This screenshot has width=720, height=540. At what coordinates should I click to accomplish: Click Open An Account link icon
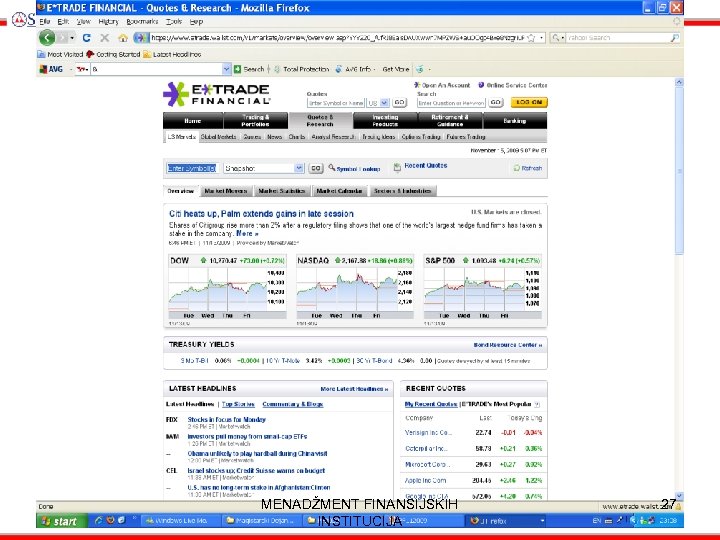[417, 85]
